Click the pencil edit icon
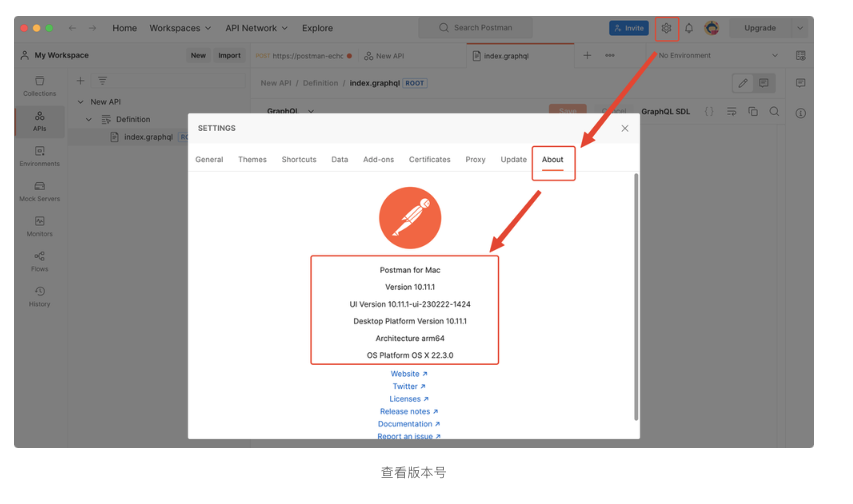The width and height of the screenshot is (853, 504). [743, 83]
